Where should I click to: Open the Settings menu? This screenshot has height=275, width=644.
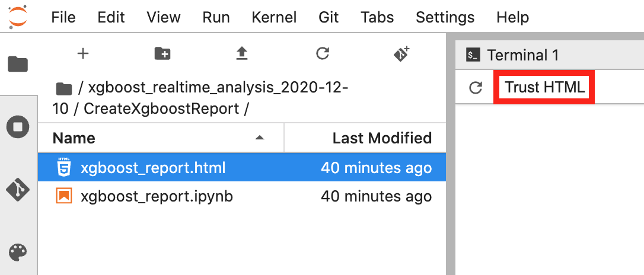click(x=445, y=17)
